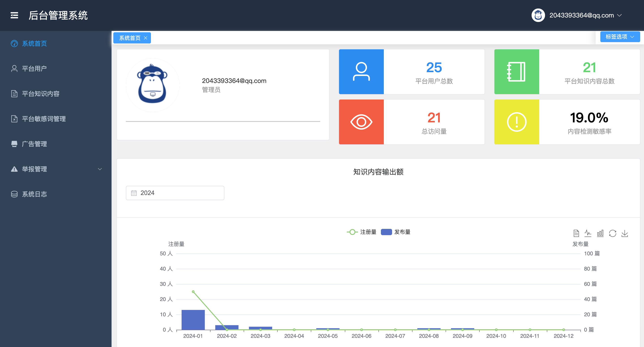Select the 系统首页 tab
Viewport: 644px width, 347px height.
[129, 38]
